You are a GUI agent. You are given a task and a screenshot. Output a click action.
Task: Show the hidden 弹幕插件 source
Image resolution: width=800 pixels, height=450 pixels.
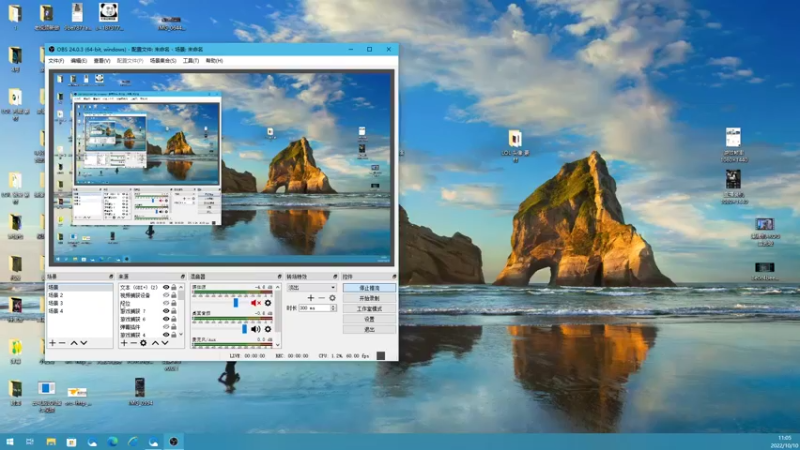click(x=166, y=327)
